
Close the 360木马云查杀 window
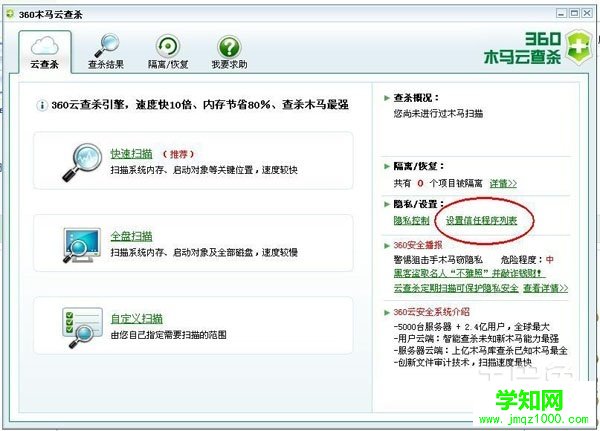[x=587, y=13]
